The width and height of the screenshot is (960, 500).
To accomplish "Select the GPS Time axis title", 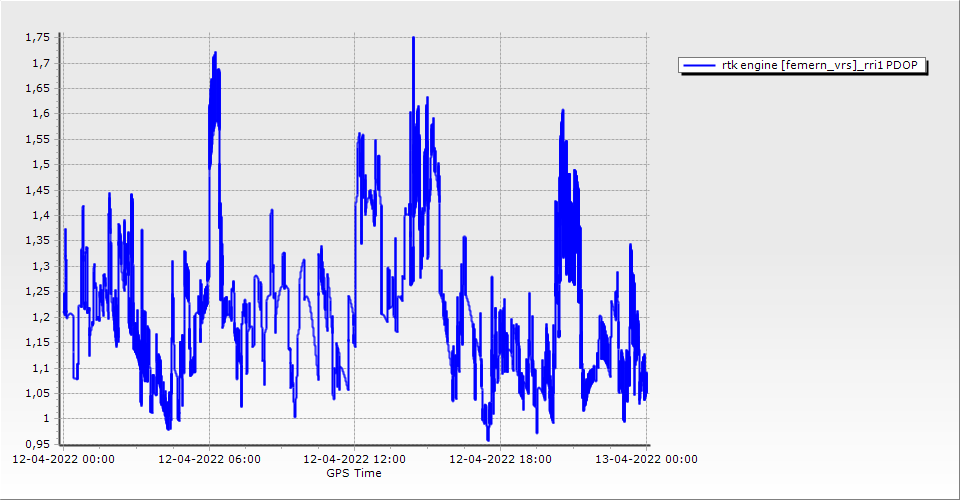I will tap(354, 473).
